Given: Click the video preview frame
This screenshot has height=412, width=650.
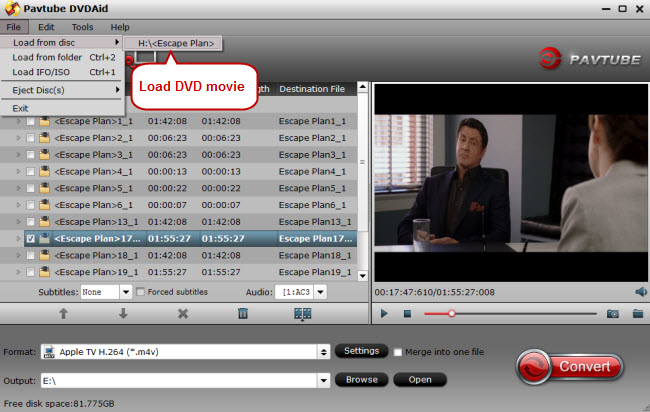Looking at the screenshot, I should tap(511, 183).
